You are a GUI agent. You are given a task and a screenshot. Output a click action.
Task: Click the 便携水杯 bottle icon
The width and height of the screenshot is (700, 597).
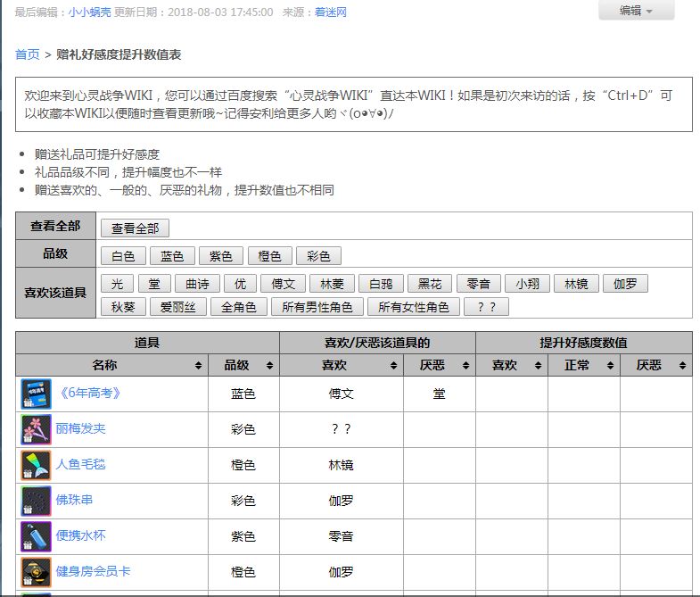tap(36, 536)
